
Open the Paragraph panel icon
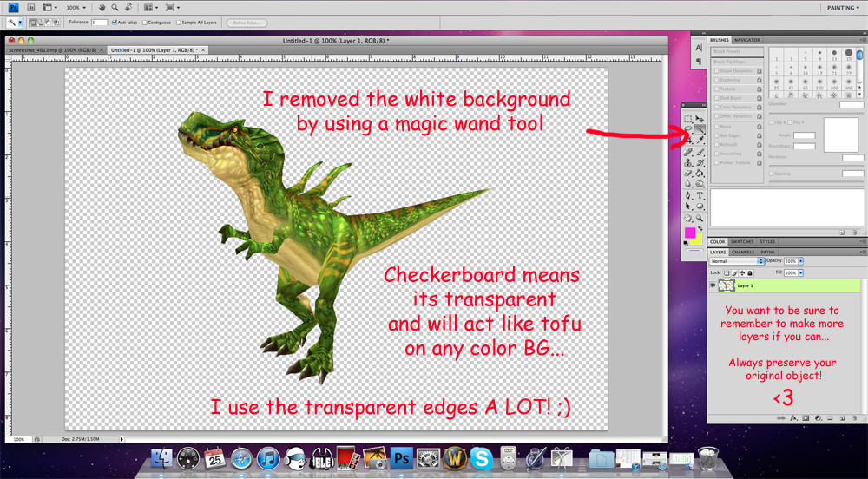[699, 60]
